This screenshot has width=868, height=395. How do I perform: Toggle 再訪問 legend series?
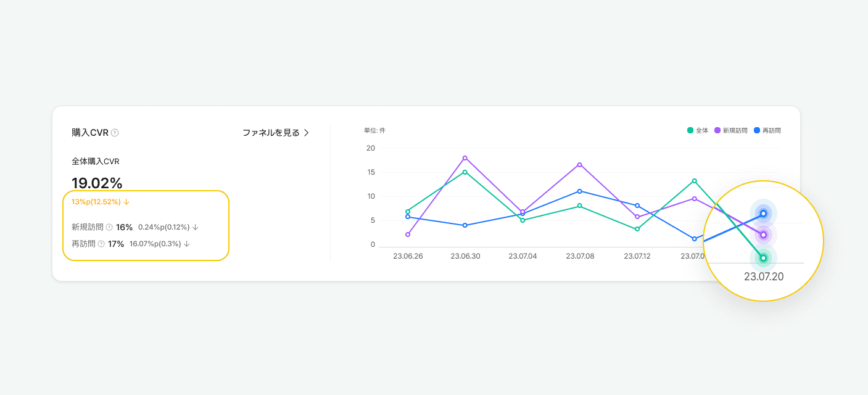click(x=767, y=130)
